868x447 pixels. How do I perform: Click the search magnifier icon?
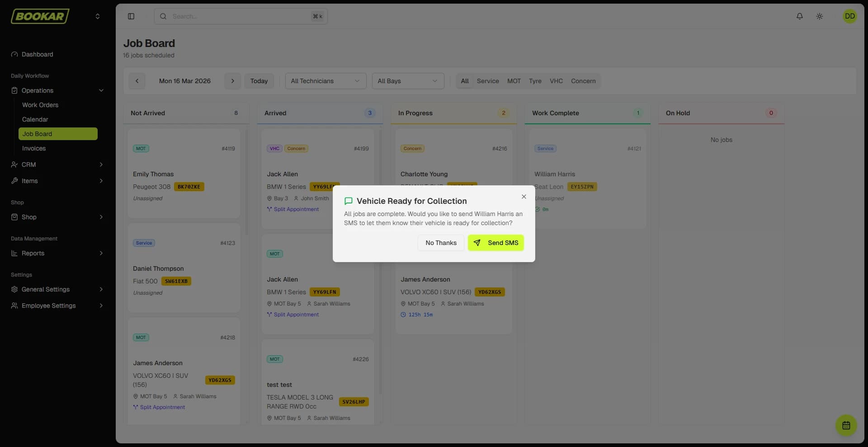(x=164, y=16)
